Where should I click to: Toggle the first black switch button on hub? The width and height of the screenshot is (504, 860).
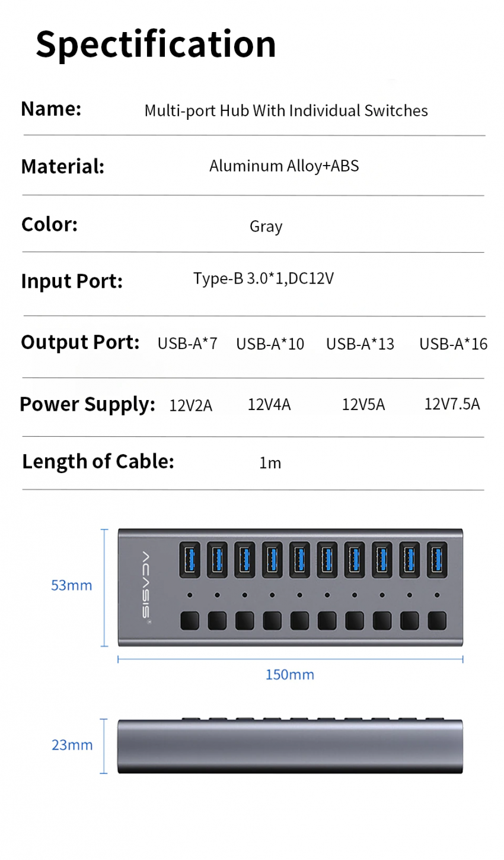point(190,620)
